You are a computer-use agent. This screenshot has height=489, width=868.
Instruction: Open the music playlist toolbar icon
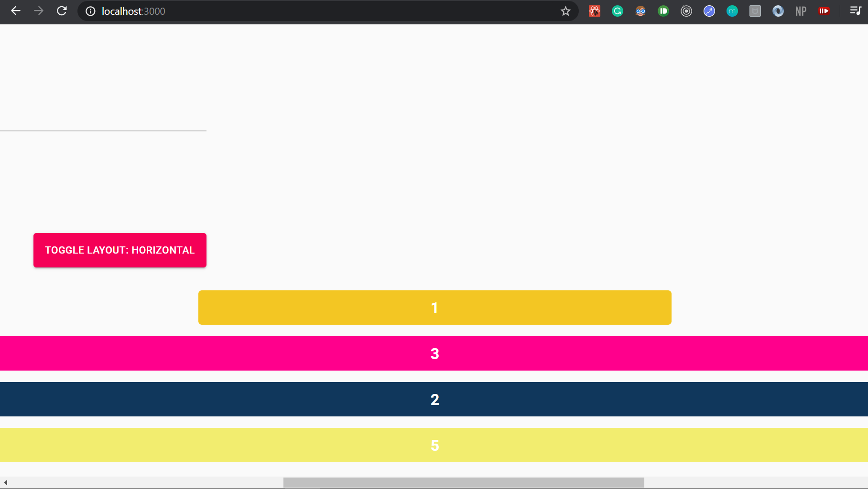[x=856, y=11]
